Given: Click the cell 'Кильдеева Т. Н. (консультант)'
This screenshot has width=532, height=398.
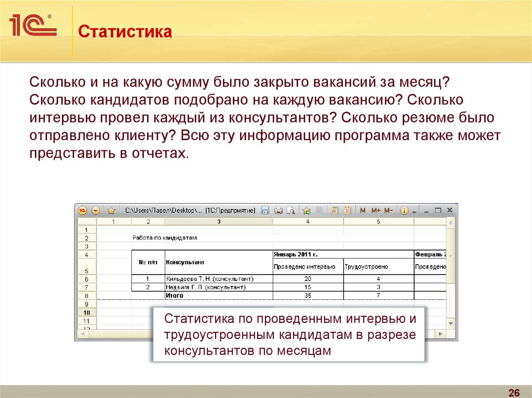Looking at the screenshot, I should point(209,279).
